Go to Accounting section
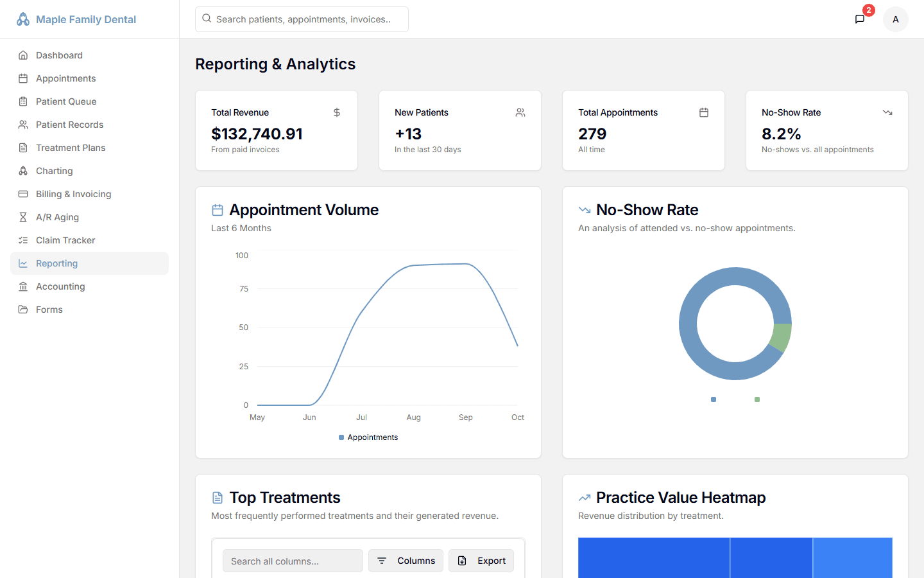Image resolution: width=924 pixels, height=578 pixels. [89, 286]
